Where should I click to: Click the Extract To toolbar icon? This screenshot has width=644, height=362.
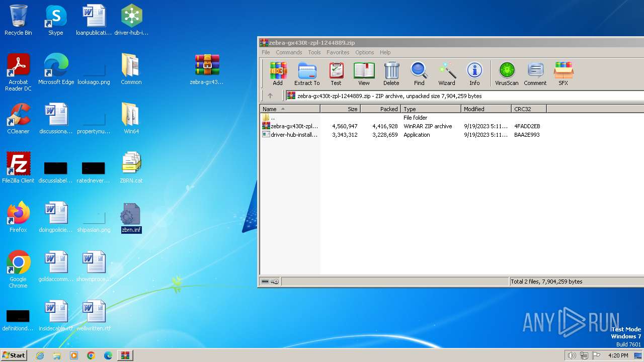tap(307, 74)
